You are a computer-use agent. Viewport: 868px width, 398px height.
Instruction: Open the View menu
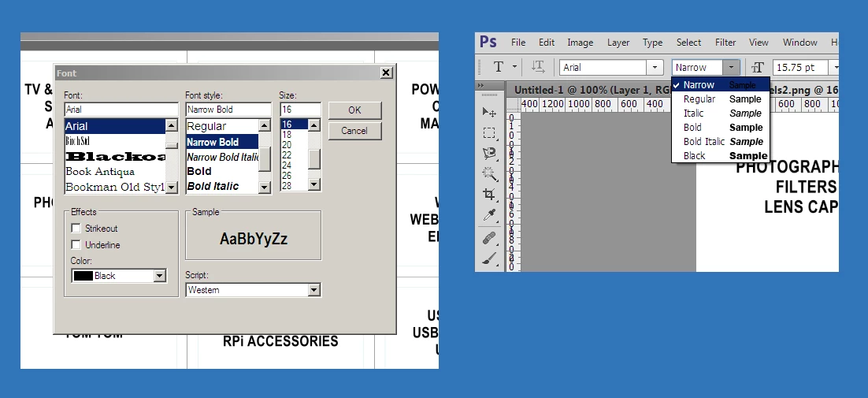759,42
